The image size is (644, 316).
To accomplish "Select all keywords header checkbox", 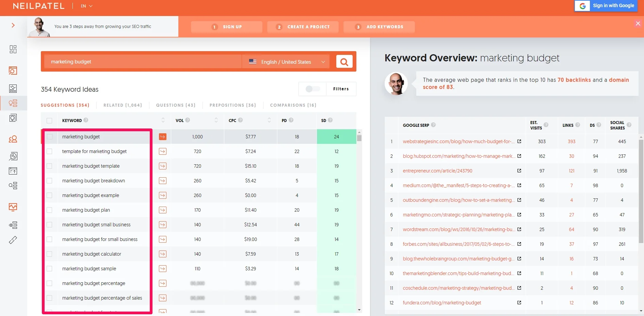I will point(49,121).
